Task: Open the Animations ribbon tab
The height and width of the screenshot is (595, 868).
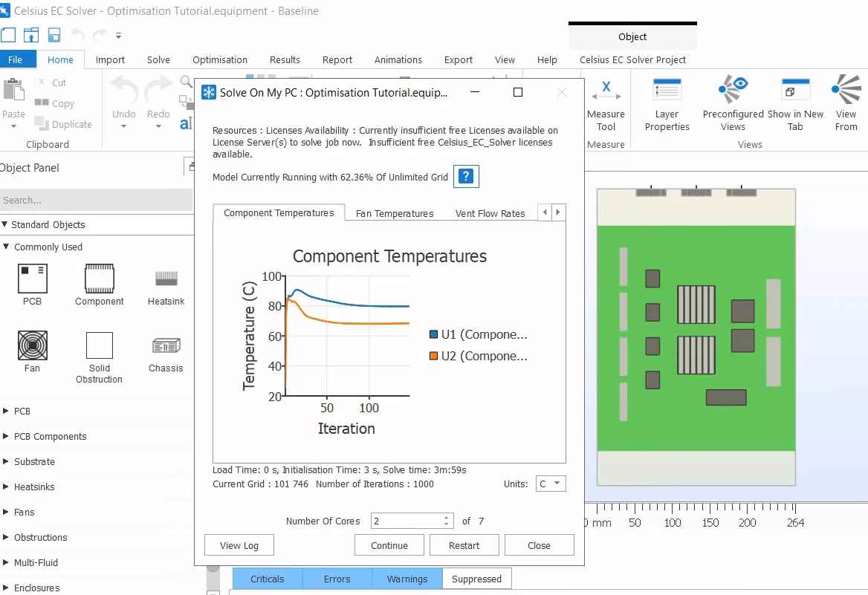Action: pos(398,59)
